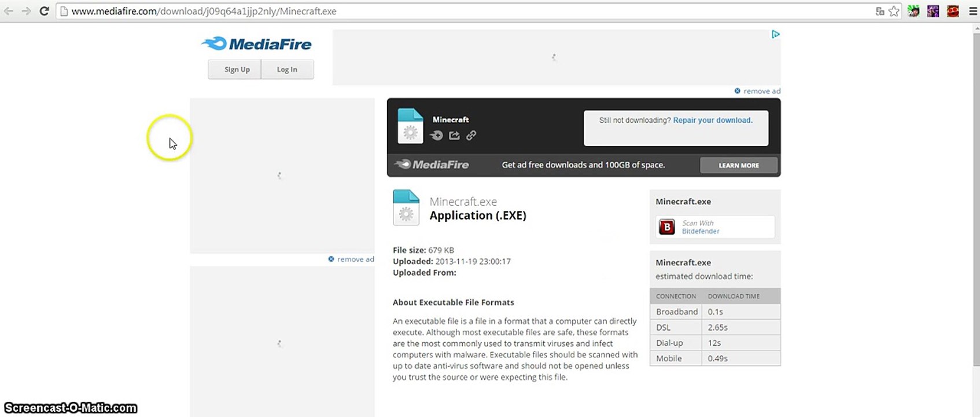Click the LEARN MORE button
This screenshot has width=980, height=417.
739,165
